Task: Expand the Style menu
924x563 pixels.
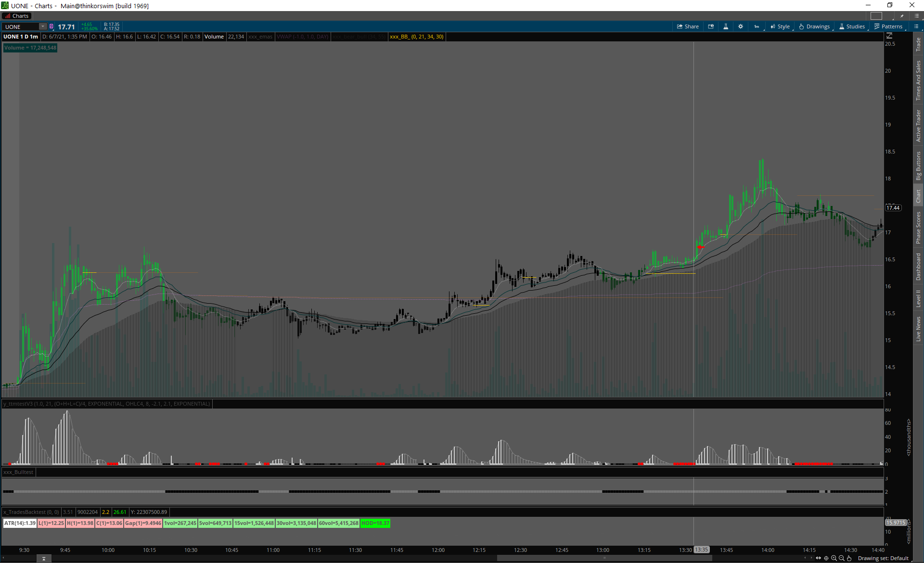Action: (x=780, y=26)
